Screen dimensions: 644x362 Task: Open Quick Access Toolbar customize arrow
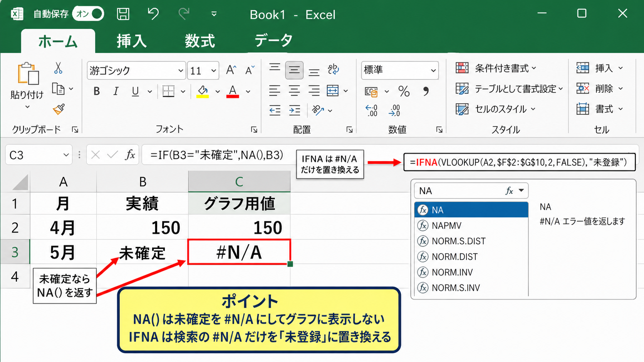214,14
